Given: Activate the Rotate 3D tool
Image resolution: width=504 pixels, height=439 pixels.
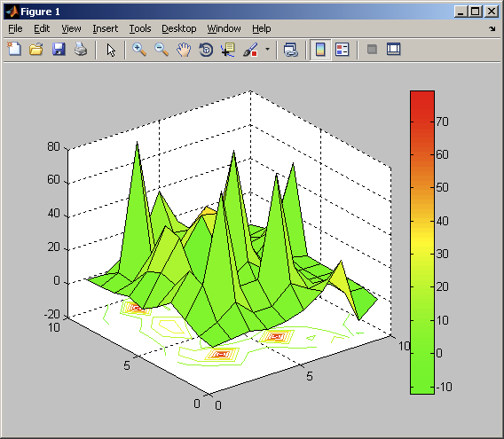Looking at the screenshot, I should click(x=206, y=50).
